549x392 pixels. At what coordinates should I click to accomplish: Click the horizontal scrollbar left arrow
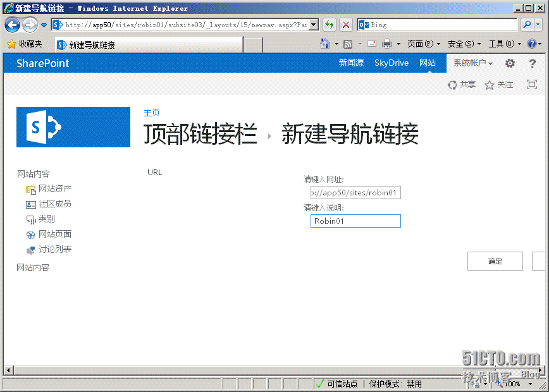[9, 370]
